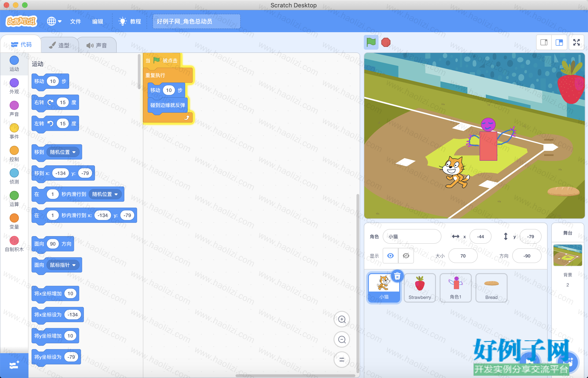Click the 左转 15 度 block
588x378 pixels.
(55, 123)
